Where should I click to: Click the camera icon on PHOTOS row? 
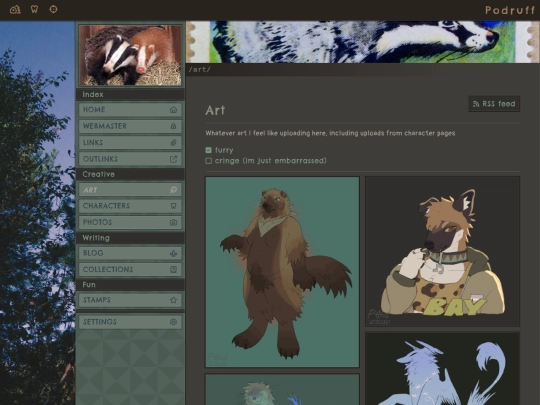tap(173, 222)
